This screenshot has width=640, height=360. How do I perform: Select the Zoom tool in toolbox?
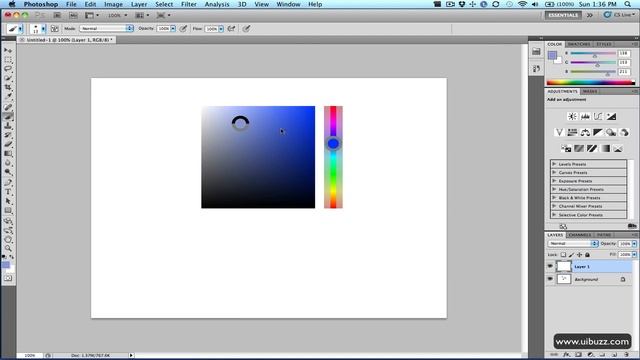pos(8,249)
